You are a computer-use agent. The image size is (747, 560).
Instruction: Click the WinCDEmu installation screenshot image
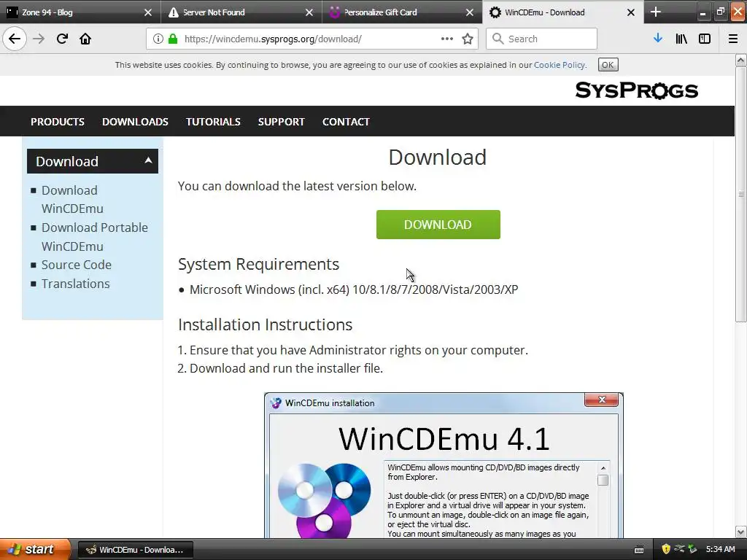(444, 465)
